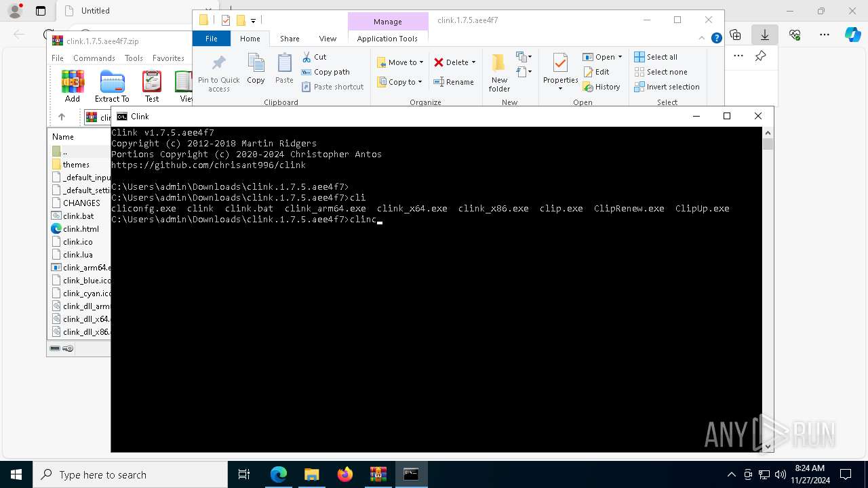Screen dimensions: 868x488
Task: Expand Copy to dropdown
Action: point(420,82)
